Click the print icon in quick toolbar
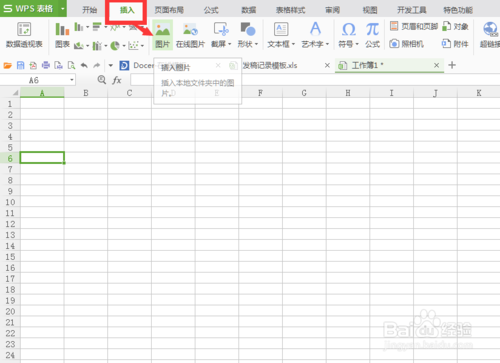The image size is (500, 363). [46, 65]
